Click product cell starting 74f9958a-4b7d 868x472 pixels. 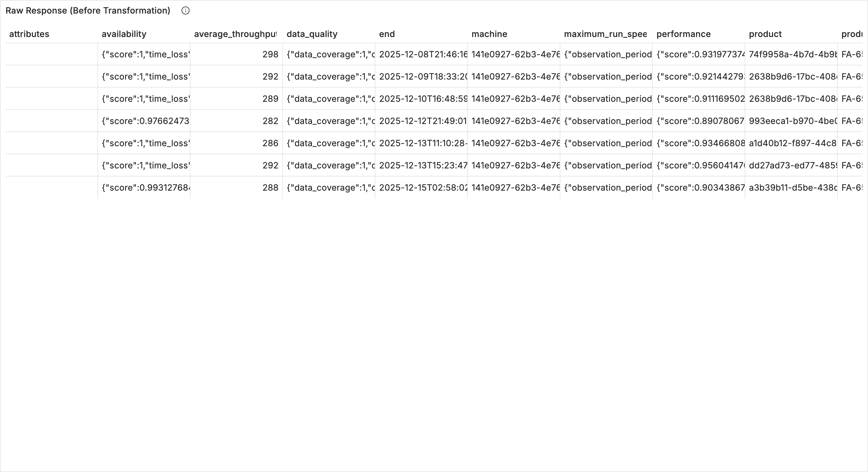coord(792,54)
